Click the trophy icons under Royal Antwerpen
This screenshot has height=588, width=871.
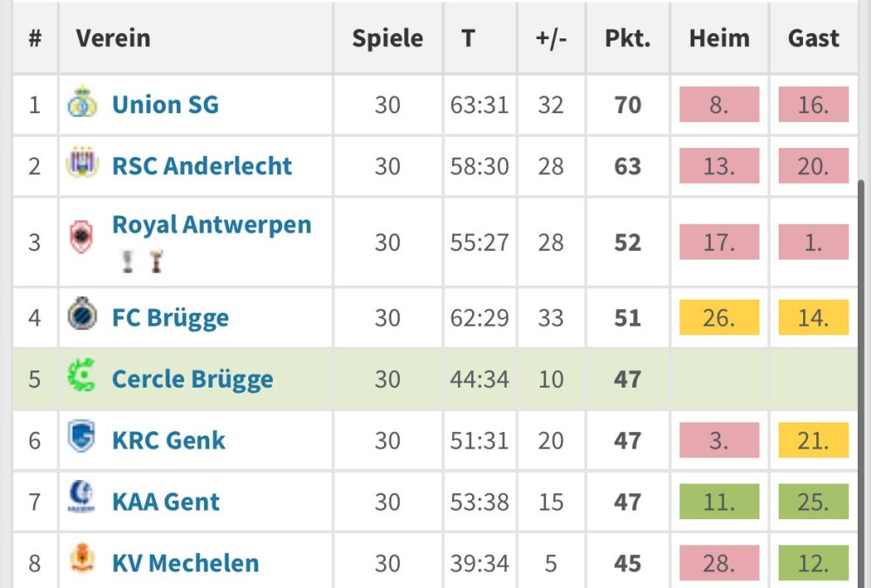142,262
